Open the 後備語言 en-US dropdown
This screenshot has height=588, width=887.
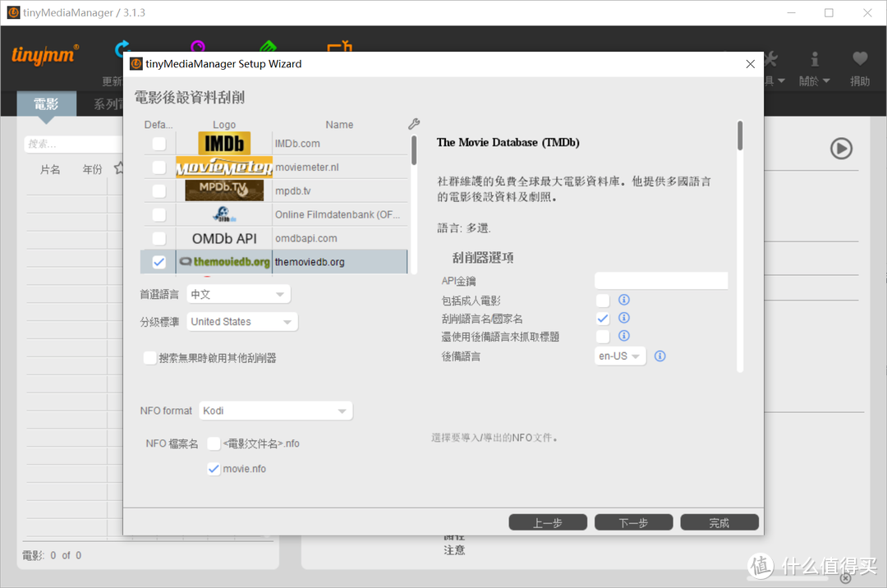(x=620, y=356)
